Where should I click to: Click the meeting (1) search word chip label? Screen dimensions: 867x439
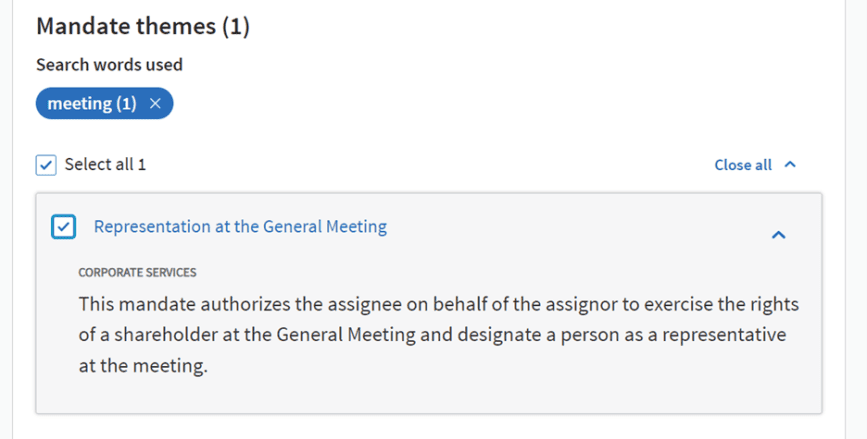92,104
